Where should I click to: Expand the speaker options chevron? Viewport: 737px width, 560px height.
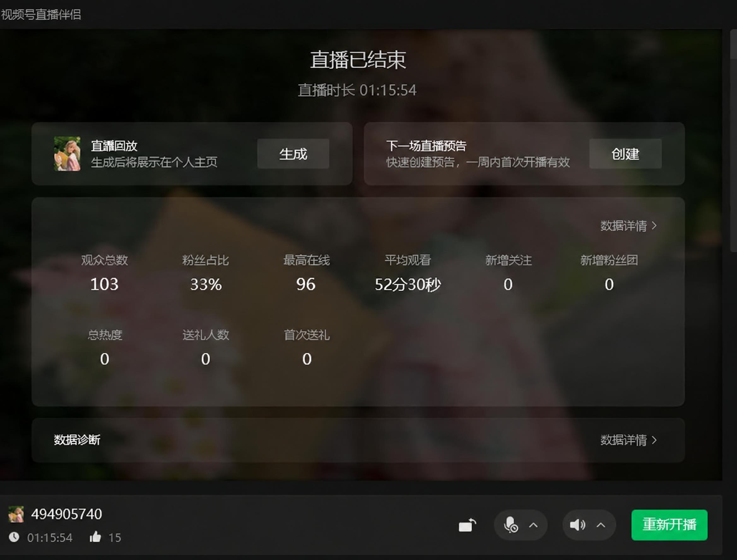[x=601, y=525]
